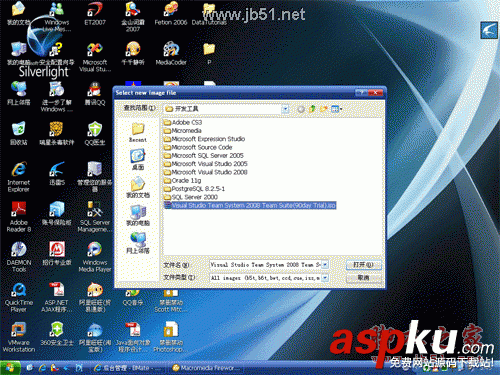The image size is (500, 375).
Task: Click the Windows Start button
Action: point(10,368)
